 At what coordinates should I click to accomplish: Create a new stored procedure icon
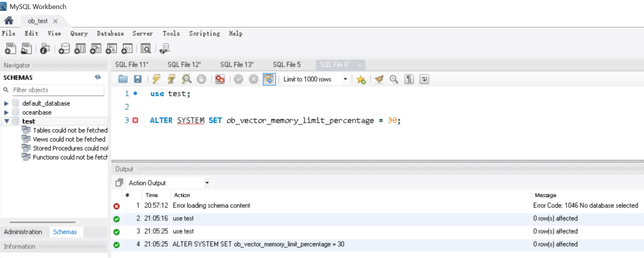pos(111,48)
